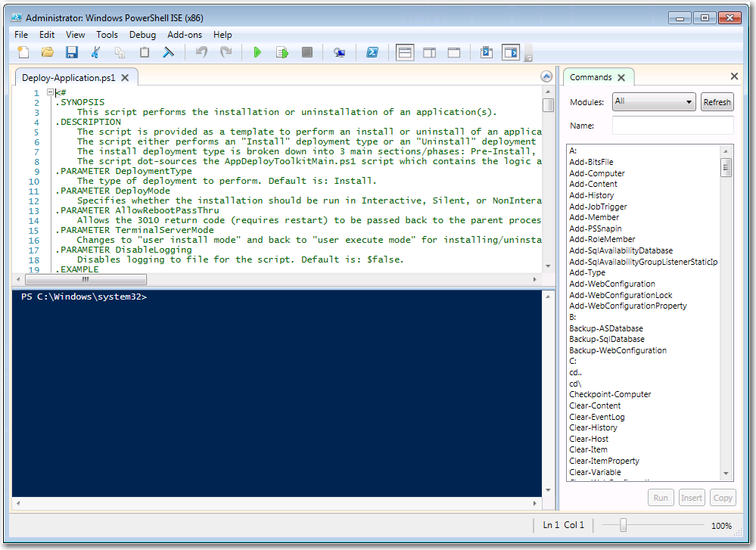This screenshot has width=756, height=550.
Task: Maximize the script pane view
Action: click(x=453, y=52)
